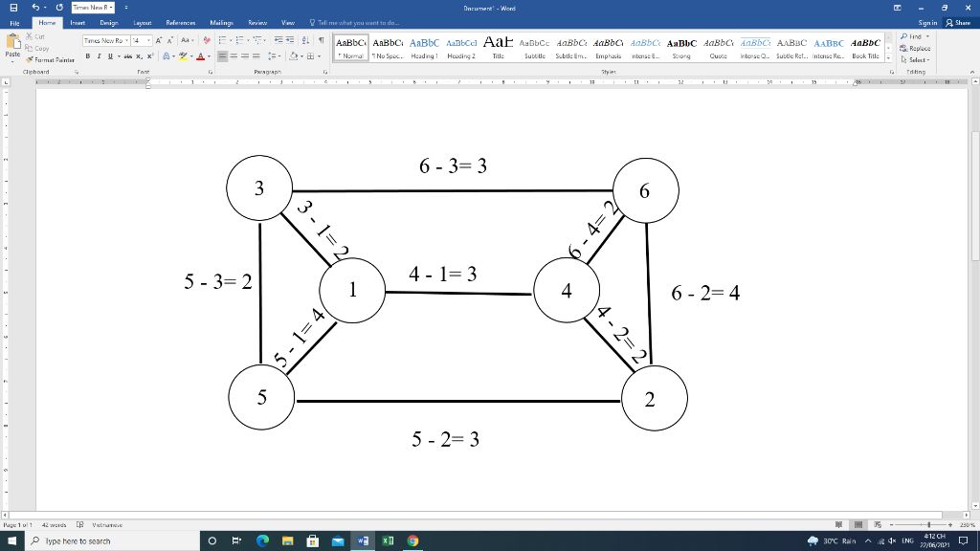Click Sign in

927,23
